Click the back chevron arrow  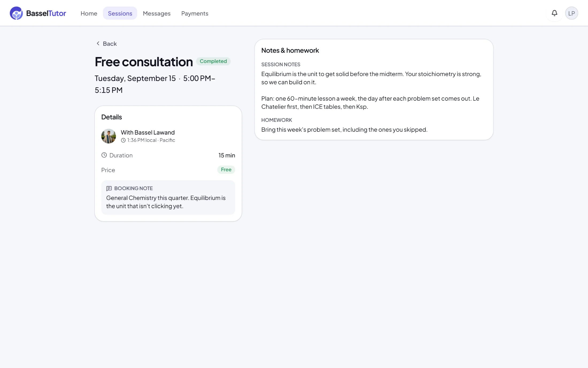click(98, 43)
